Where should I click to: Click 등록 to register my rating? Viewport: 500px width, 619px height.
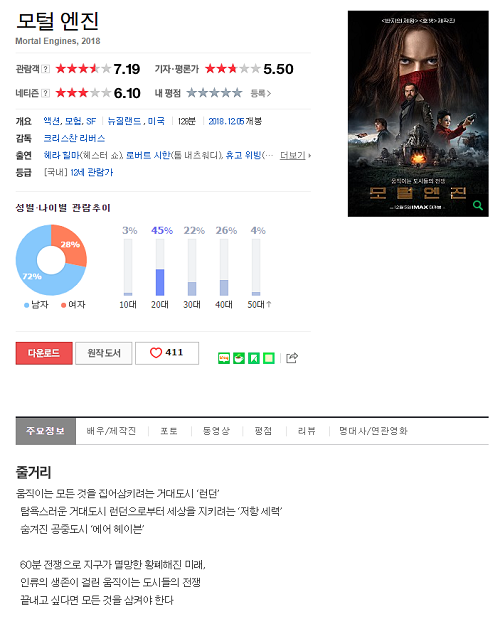pyautogui.click(x=260, y=93)
